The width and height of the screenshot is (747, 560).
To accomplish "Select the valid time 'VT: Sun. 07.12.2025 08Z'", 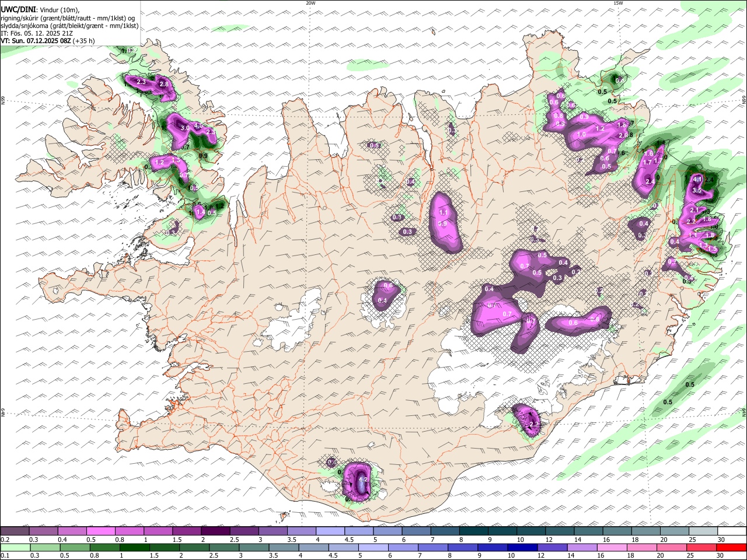I will 36,41.
